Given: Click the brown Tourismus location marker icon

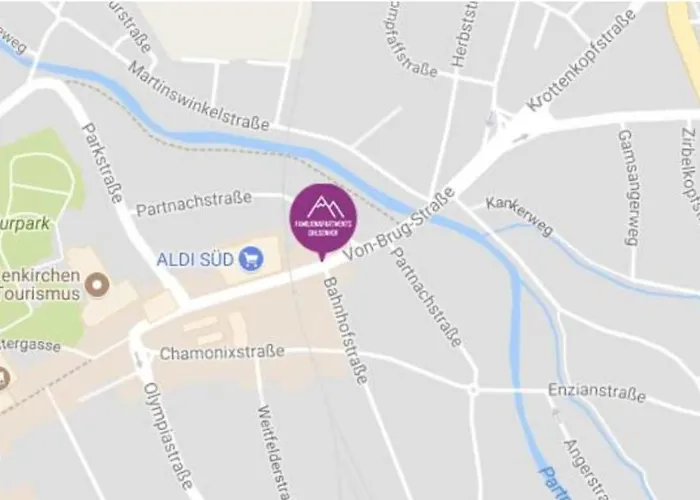Looking at the screenshot, I should click(97, 284).
